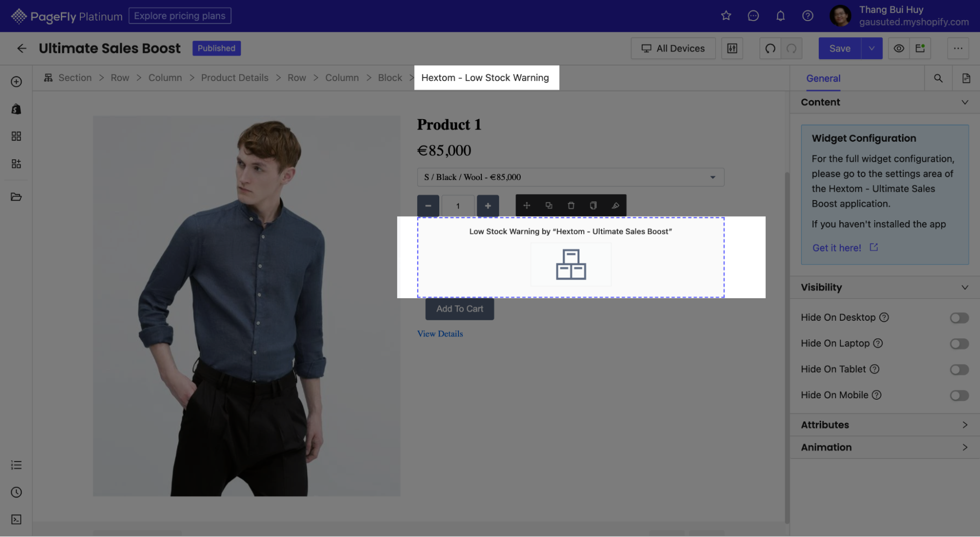Click Explore pricing plans button

coord(179,16)
